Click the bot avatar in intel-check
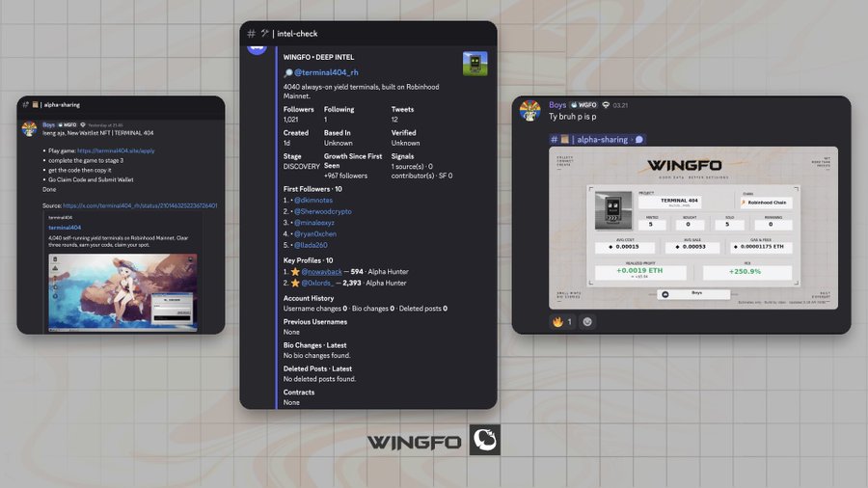 tap(257, 50)
